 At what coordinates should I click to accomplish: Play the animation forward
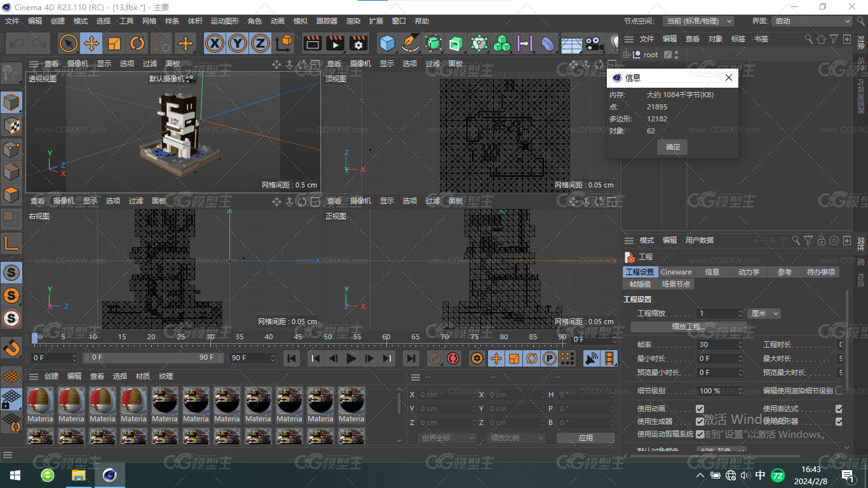[351, 358]
